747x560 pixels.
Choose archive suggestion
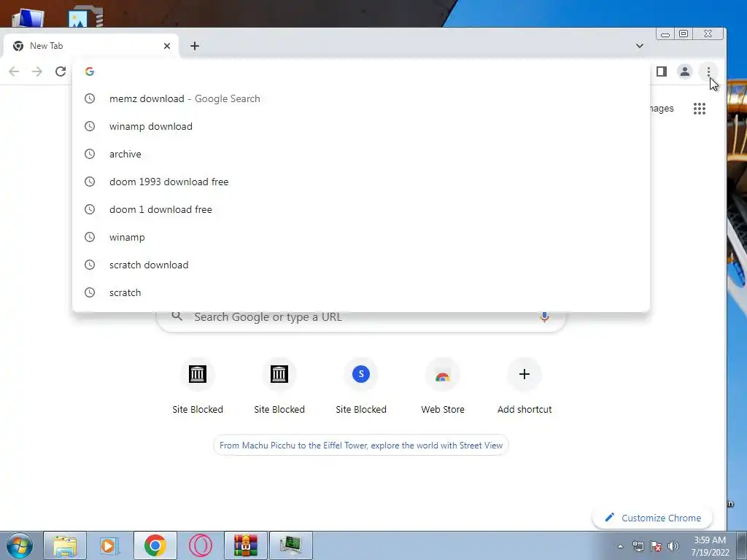pyautogui.click(x=361, y=154)
